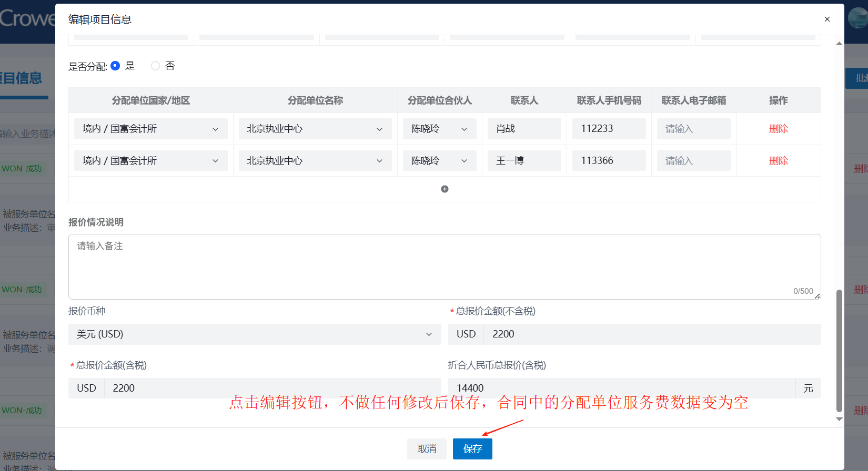This screenshot has width=868, height=471.
Task: Open country dropdown in 王一博 row
Action: [x=151, y=161]
